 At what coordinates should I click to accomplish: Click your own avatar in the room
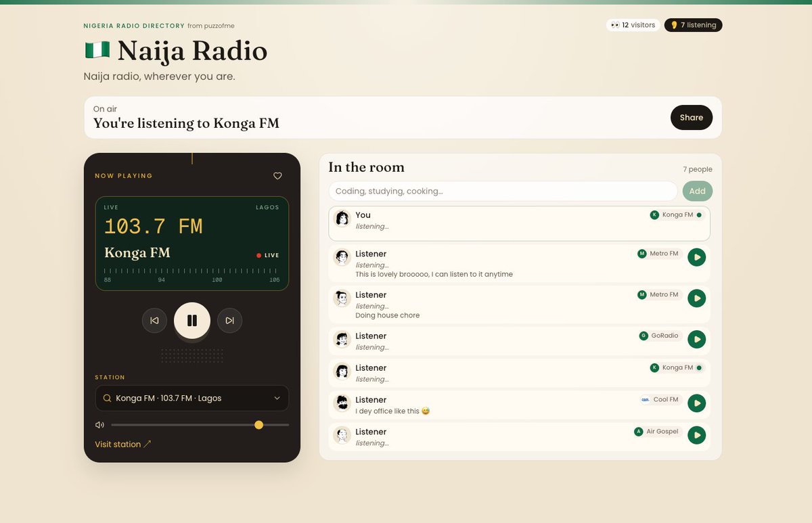tap(342, 218)
